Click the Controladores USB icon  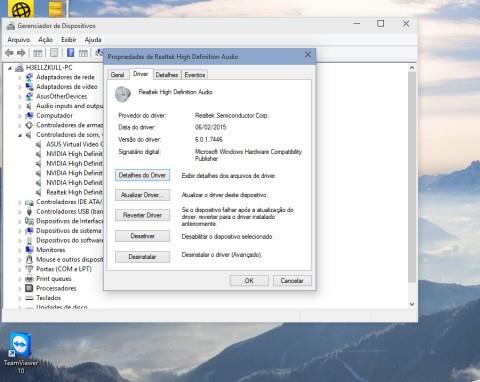click(x=29, y=212)
